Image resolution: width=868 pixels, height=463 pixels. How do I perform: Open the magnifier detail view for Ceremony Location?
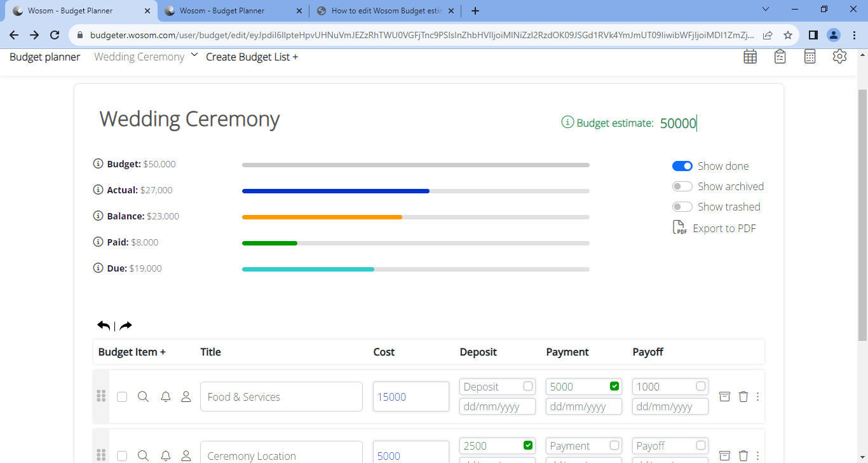(143, 455)
